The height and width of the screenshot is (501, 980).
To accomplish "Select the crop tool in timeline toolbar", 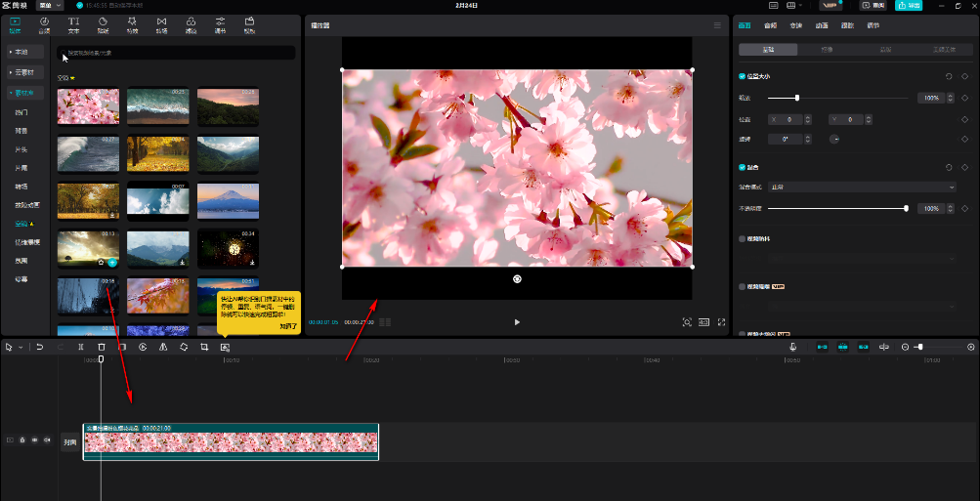I will pos(204,347).
